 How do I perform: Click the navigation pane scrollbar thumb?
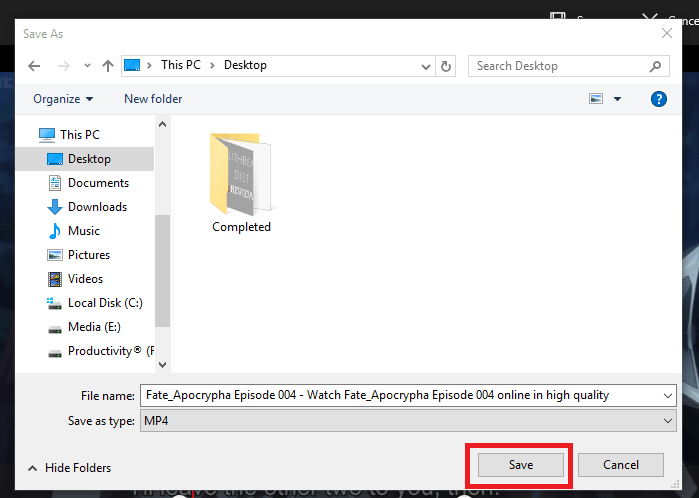click(163, 271)
